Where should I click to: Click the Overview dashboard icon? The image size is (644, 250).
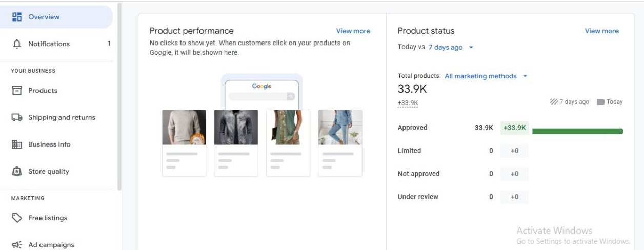(17, 17)
